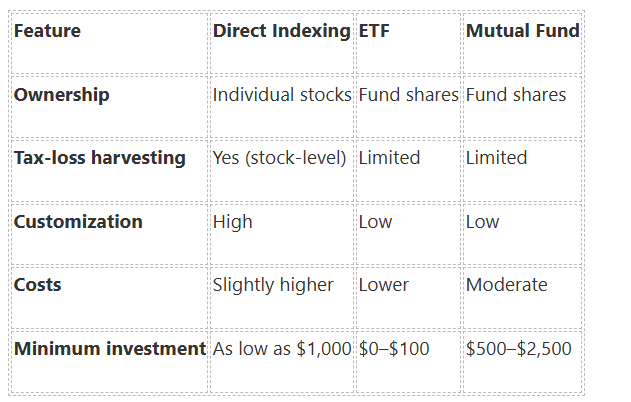Click the ETF column header
This screenshot has height=402, width=631.
(x=374, y=31)
